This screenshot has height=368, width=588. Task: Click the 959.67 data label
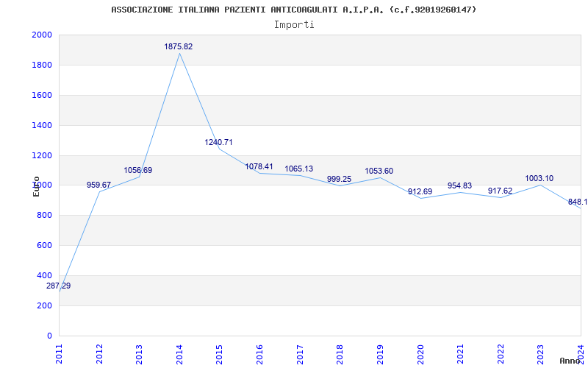coord(99,185)
